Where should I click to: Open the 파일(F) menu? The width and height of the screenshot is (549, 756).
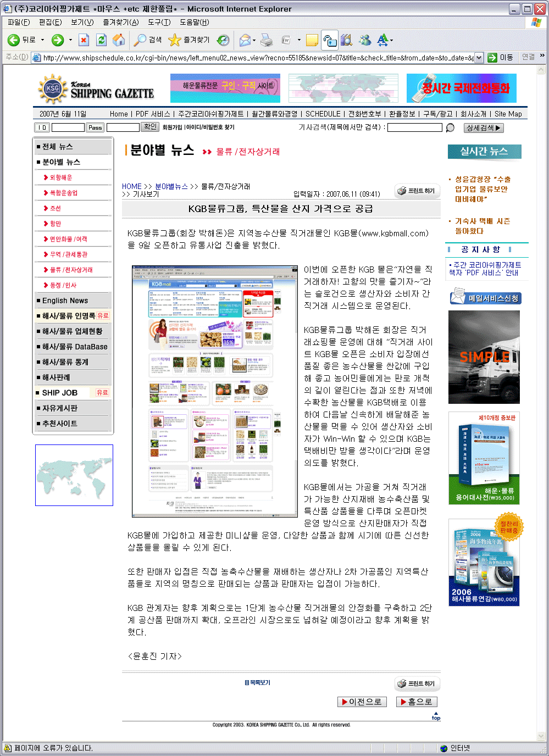(19, 22)
